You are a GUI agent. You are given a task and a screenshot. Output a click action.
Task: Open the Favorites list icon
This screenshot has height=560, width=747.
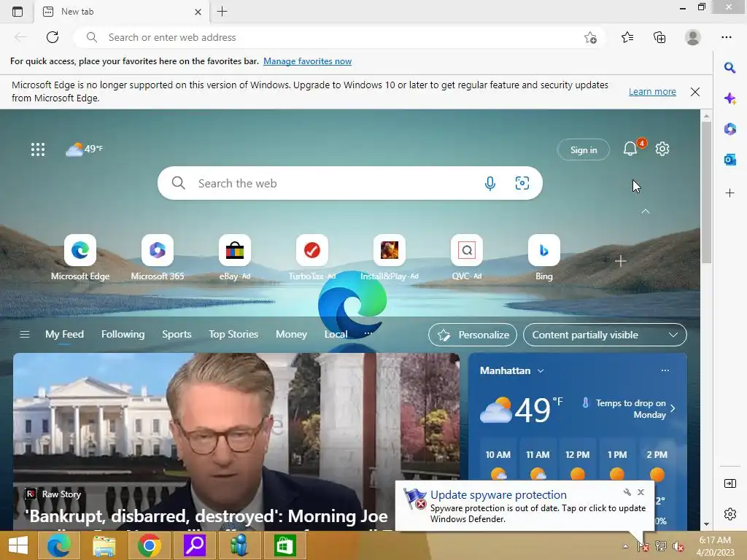tap(627, 37)
